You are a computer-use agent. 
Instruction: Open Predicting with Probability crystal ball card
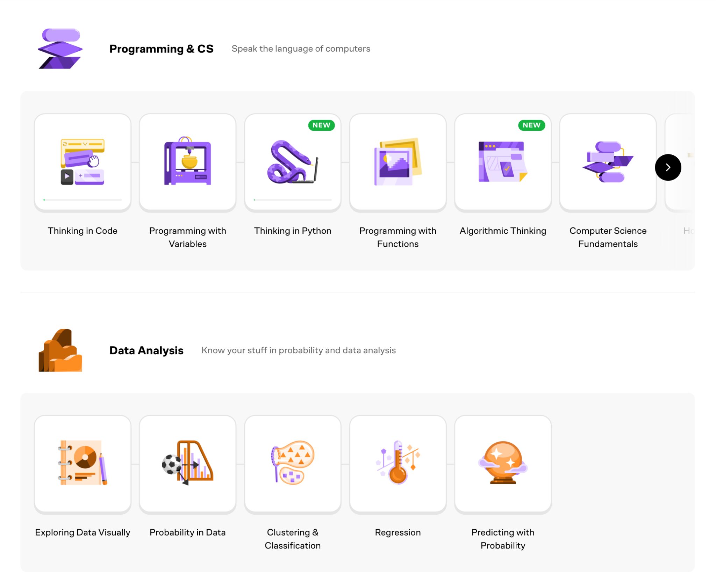click(503, 464)
